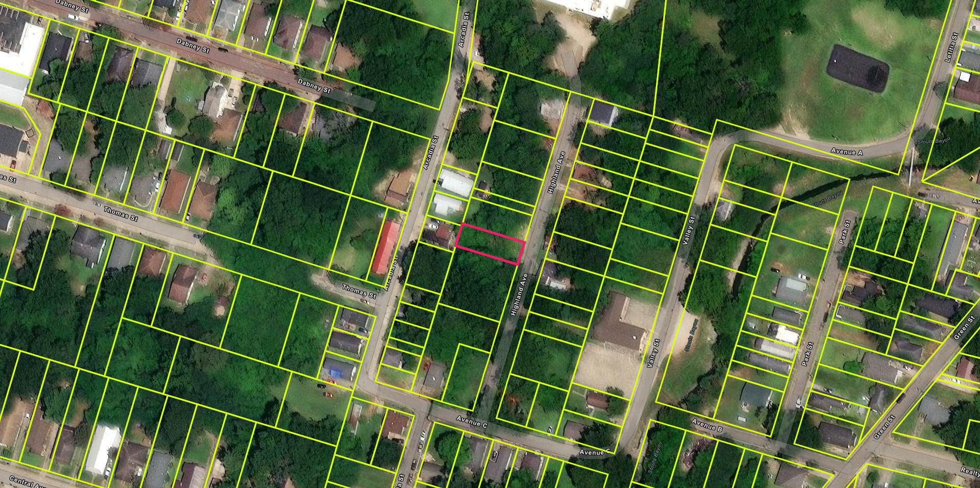Click the Highland Ave label south of highlighted parcel

click(x=519, y=295)
